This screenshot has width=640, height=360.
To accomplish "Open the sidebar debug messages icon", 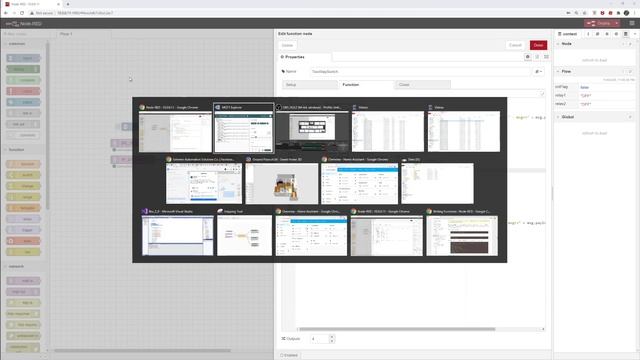I will [607, 34].
